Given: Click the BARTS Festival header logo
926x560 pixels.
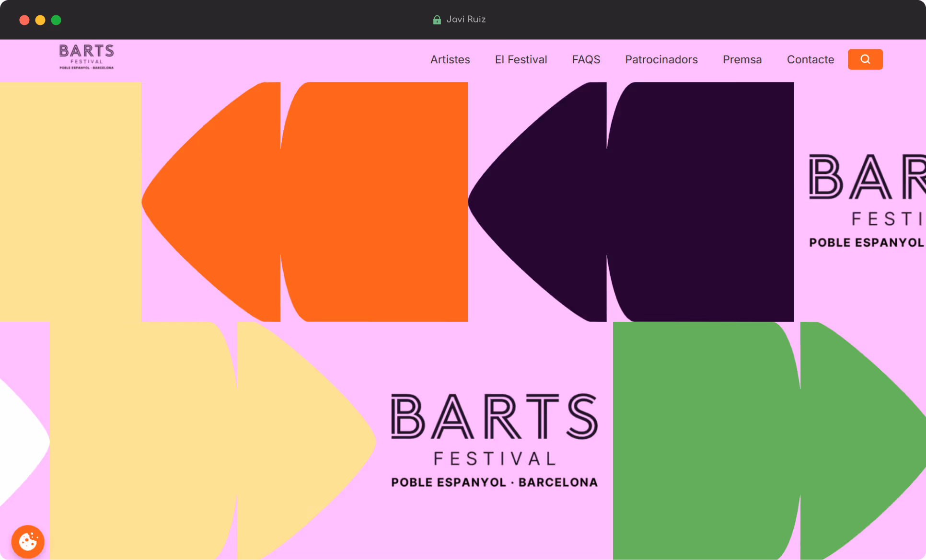Looking at the screenshot, I should (x=86, y=57).
